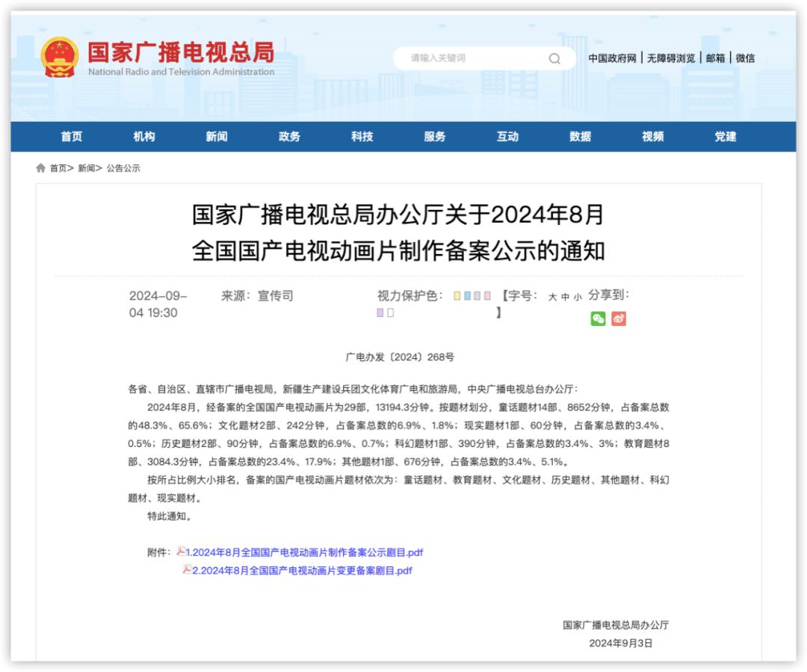Share the article via the Weibo icon
The image size is (807, 672).
(618, 319)
